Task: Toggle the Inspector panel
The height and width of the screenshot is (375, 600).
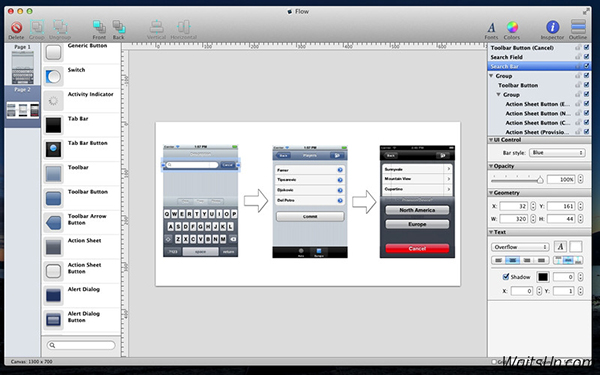Action: click(x=552, y=27)
